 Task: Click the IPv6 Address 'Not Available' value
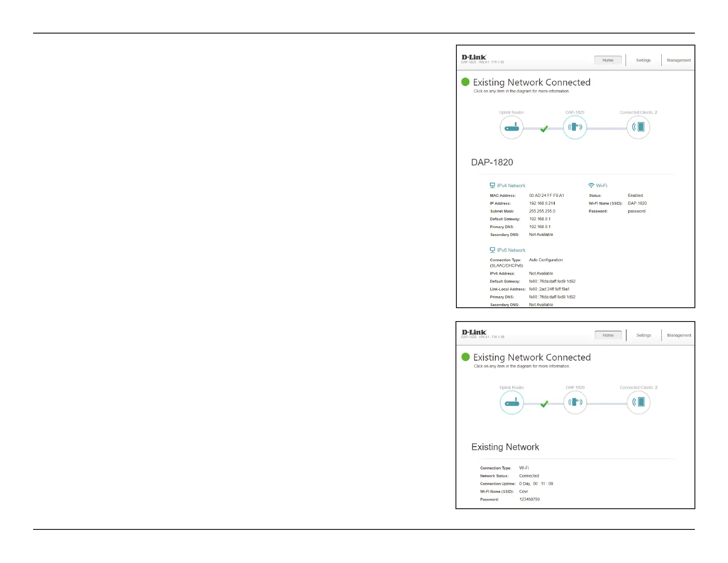pos(541,273)
